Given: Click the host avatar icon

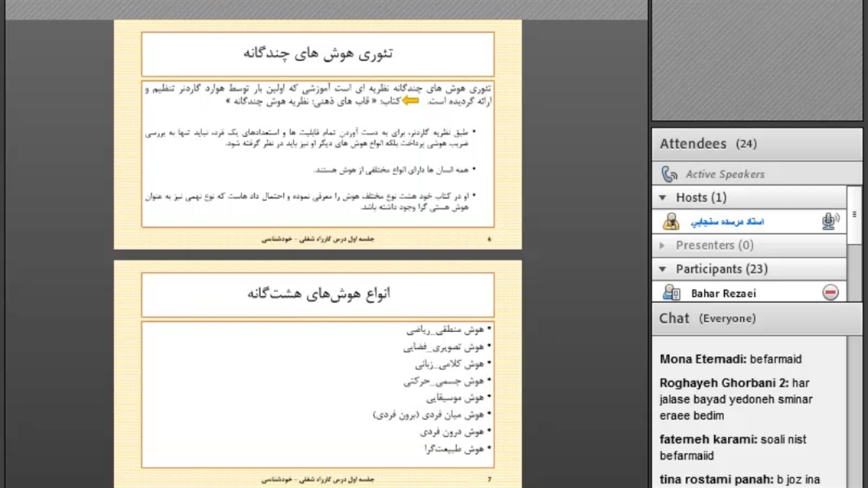Looking at the screenshot, I should [x=671, y=222].
